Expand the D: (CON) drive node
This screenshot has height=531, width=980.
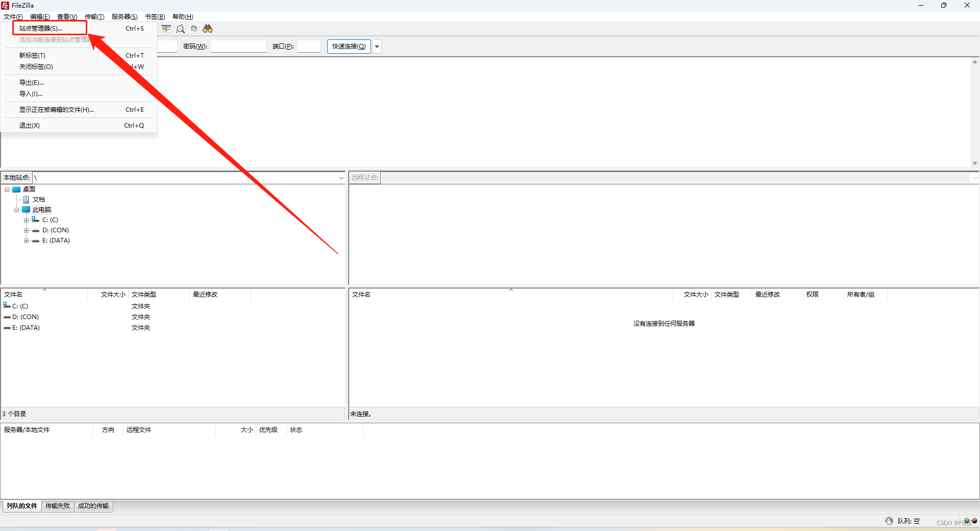(x=27, y=230)
